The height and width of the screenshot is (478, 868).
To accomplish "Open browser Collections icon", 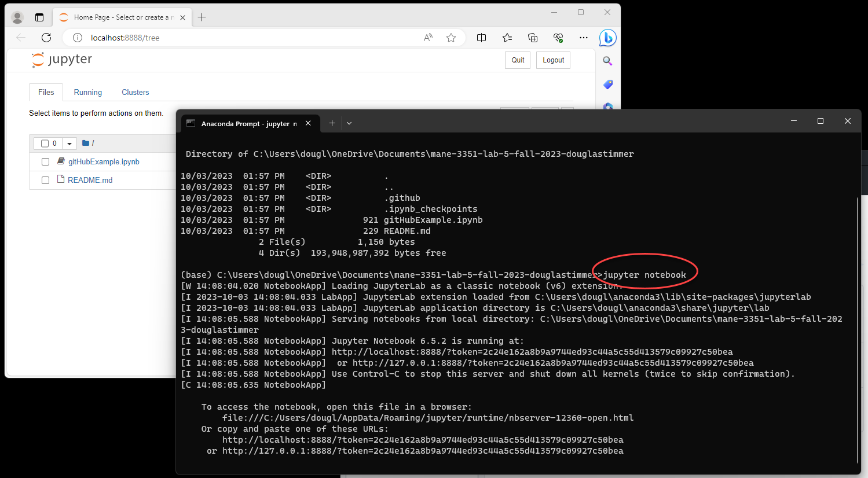I will pos(533,38).
